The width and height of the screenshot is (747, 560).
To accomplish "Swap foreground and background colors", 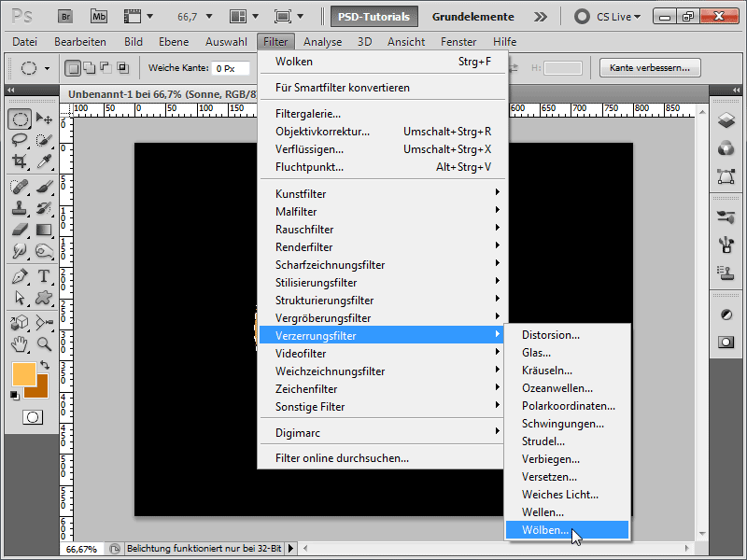I will (45, 365).
